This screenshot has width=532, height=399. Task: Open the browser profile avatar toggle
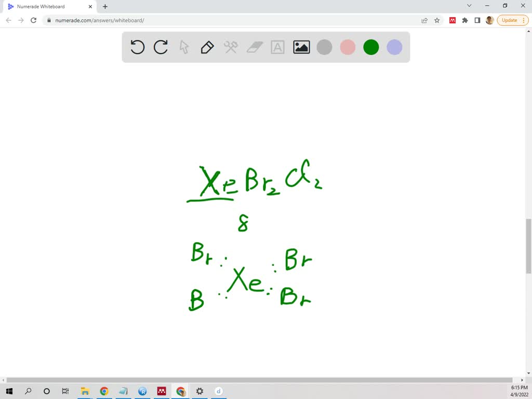coord(489,20)
